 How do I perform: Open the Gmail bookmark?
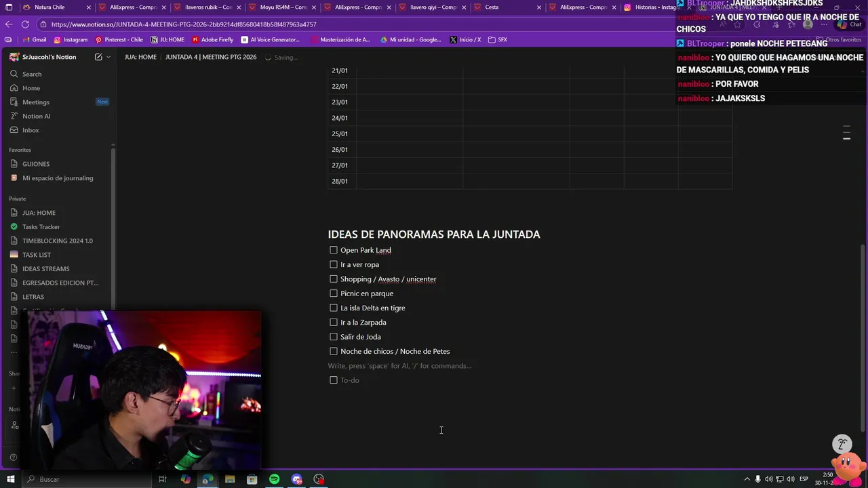click(34, 39)
